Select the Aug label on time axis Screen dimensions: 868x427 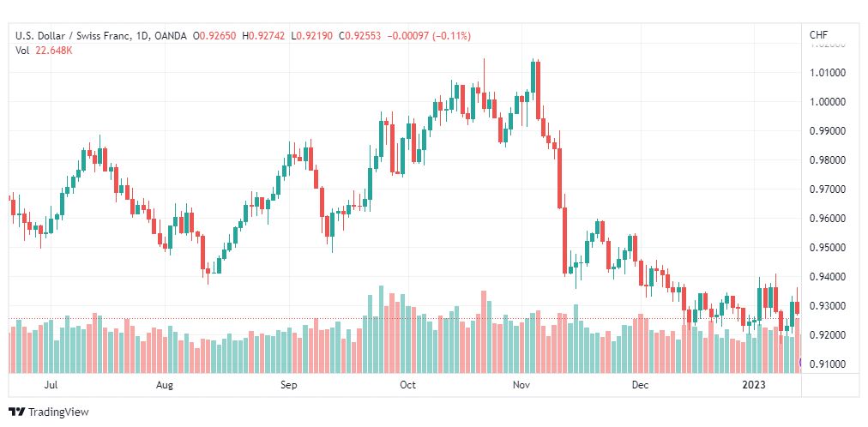(165, 385)
